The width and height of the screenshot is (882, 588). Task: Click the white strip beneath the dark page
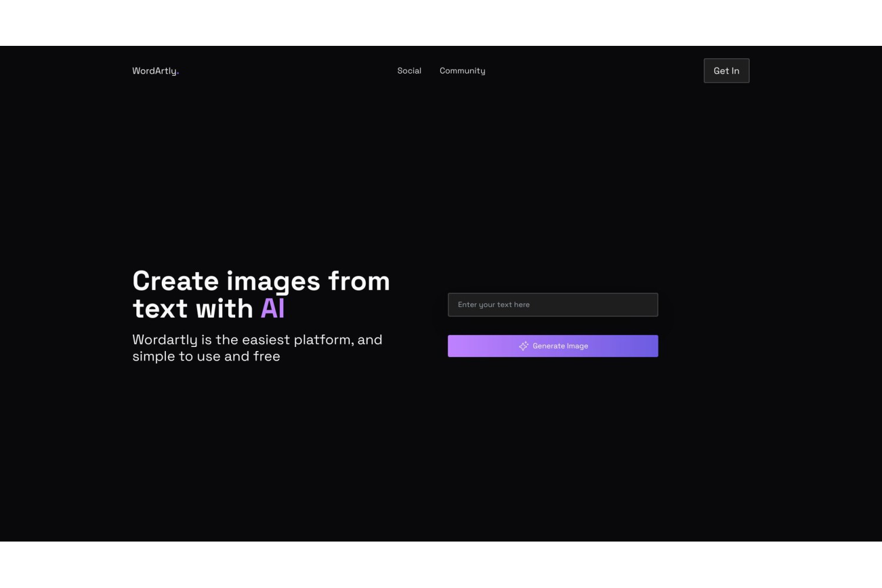tap(441, 564)
